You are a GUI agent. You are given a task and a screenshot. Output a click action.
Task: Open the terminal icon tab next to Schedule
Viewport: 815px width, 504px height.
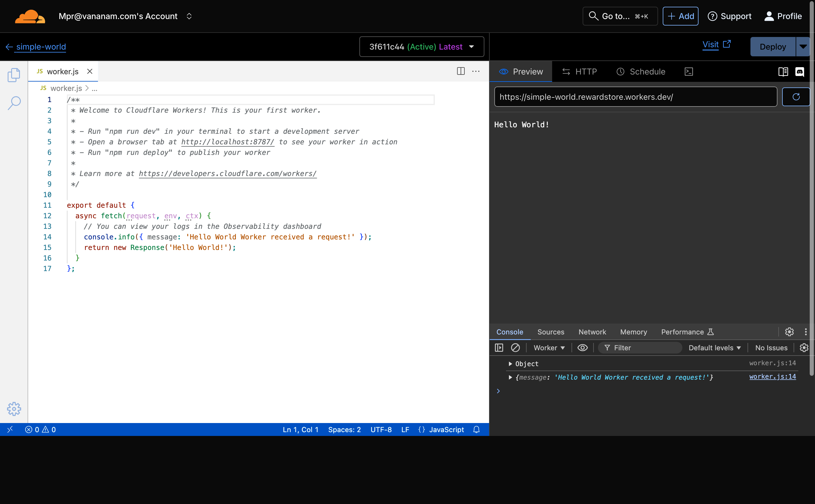coord(689,72)
